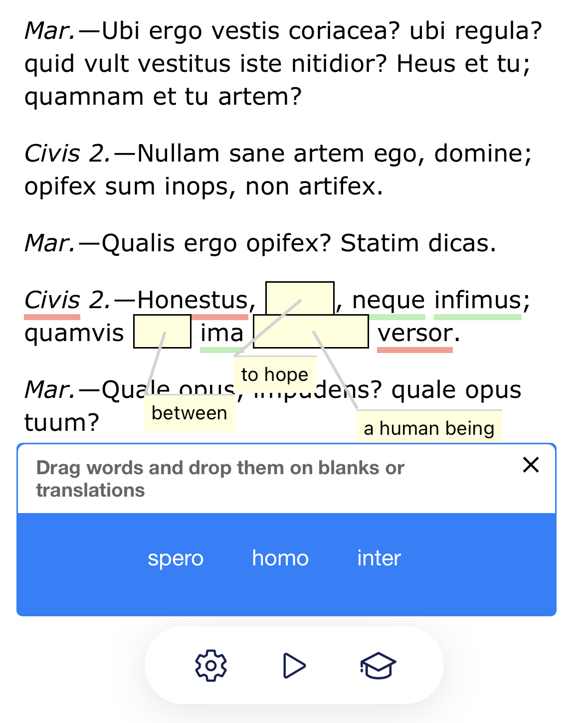This screenshot has height=723, width=588.
Task: Select the draggable word "homo"
Action: click(x=280, y=559)
